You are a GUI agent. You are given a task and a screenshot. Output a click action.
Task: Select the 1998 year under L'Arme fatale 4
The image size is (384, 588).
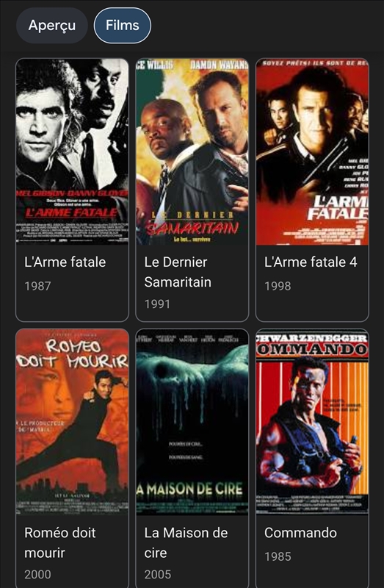point(278,286)
